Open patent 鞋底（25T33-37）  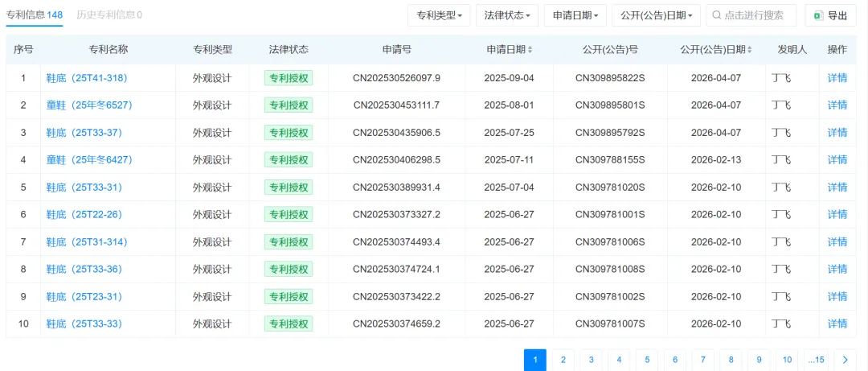(84, 133)
